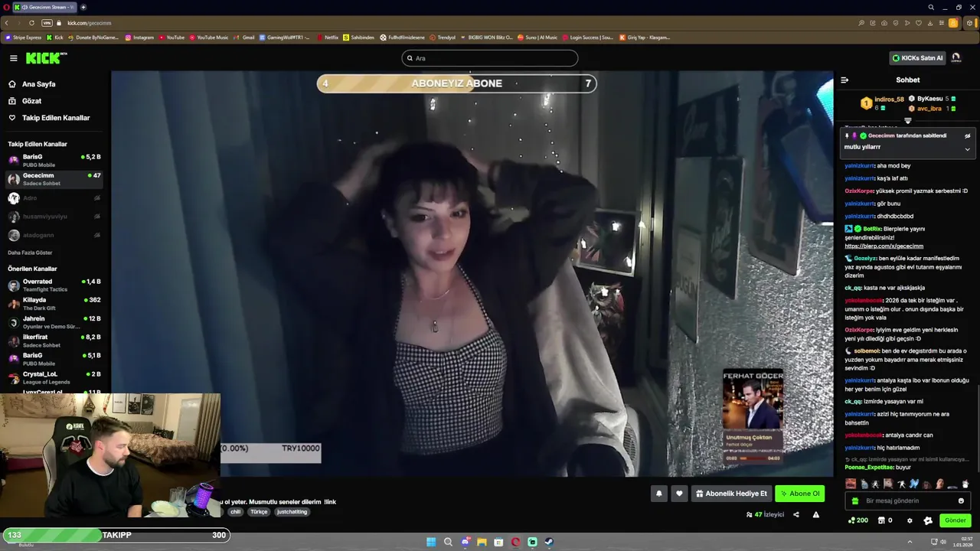Click the username ByKaesu in the leaderboard
This screenshot has width=980, height=551.
pyautogui.click(x=930, y=99)
